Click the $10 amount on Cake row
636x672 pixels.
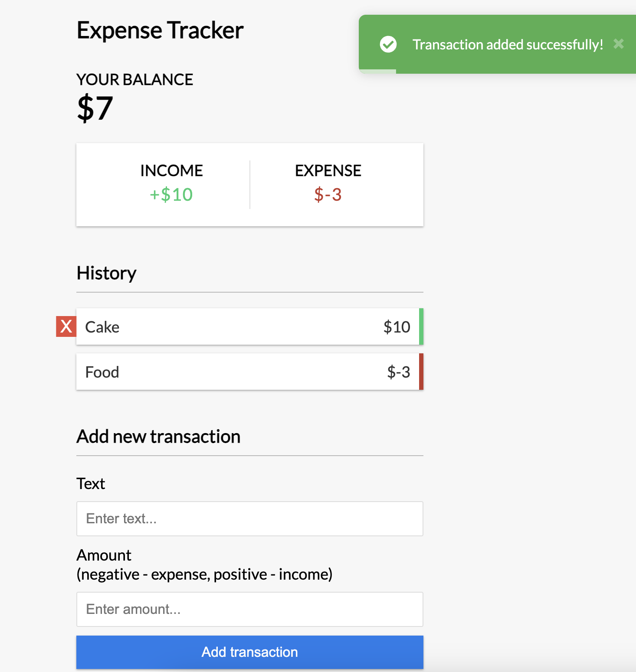(397, 327)
